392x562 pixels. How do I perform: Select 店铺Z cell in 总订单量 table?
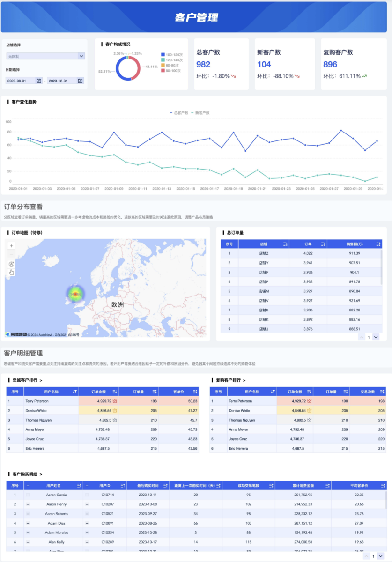point(264,253)
